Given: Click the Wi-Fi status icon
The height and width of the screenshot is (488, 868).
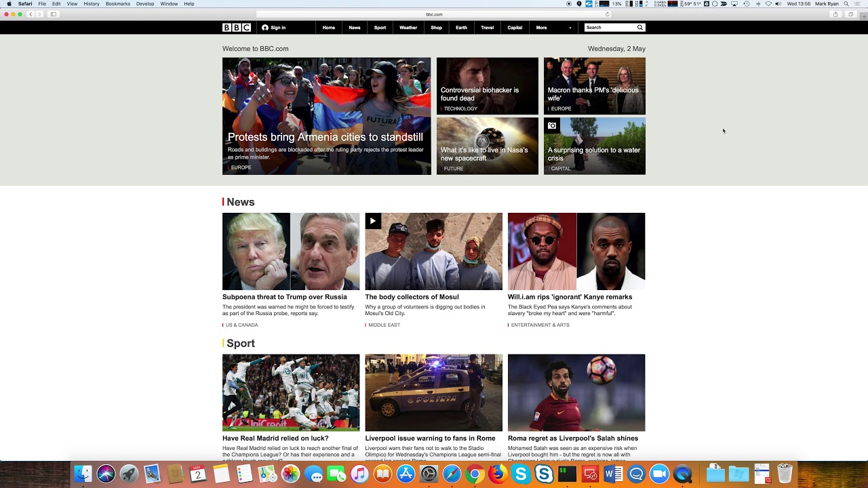Looking at the screenshot, I should (x=768, y=4).
